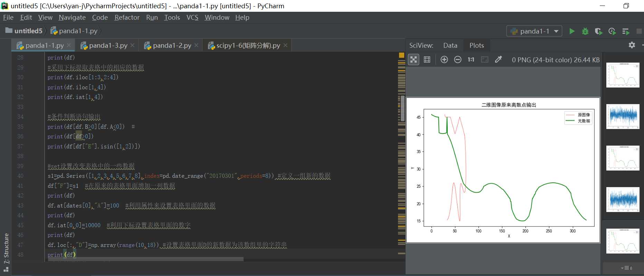The width and height of the screenshot is (644, 276).
Task: Toggle the image grid overlay
Action: pos(427,59)
